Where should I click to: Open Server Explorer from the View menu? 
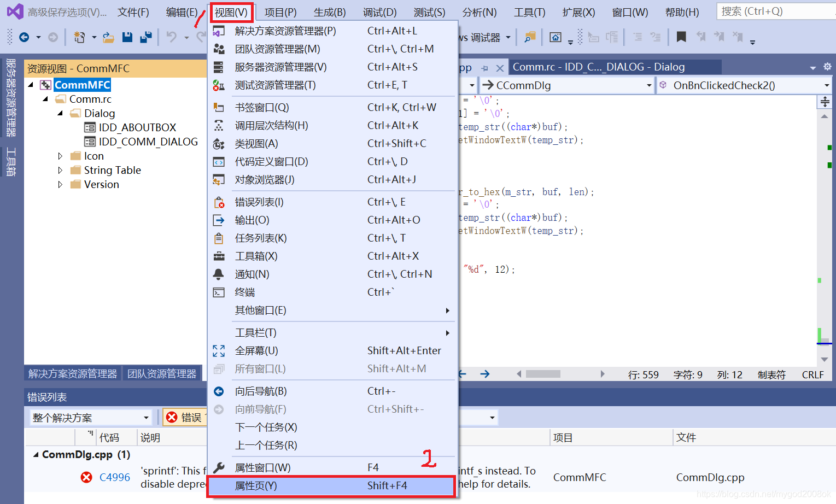pos(332,67)
